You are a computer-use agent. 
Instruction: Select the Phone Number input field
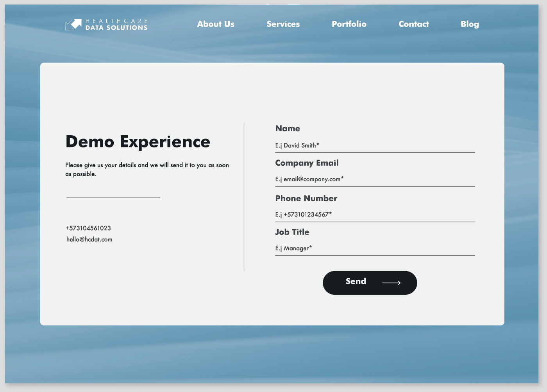[375, 215]
